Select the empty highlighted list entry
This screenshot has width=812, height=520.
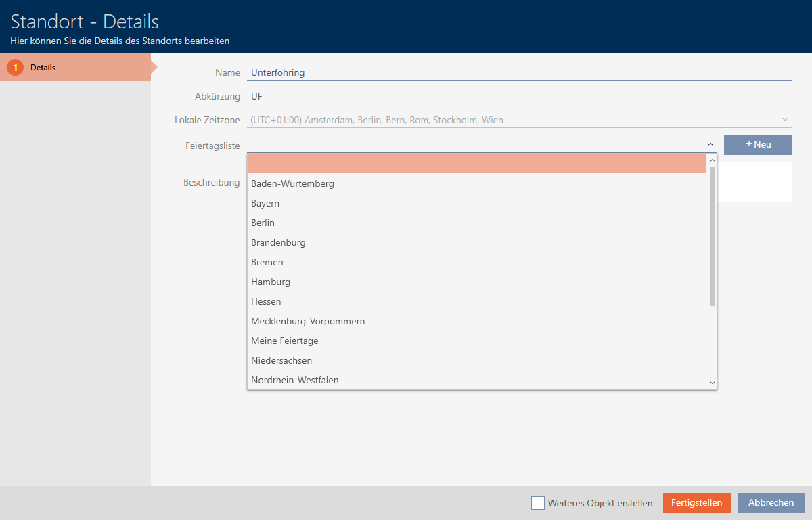pos(476,164)
